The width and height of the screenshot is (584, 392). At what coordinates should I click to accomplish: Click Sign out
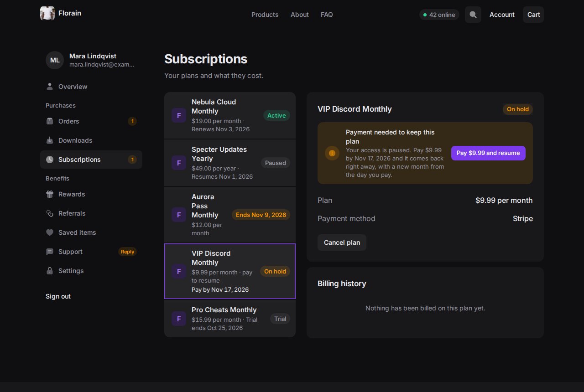click(58, 296)
